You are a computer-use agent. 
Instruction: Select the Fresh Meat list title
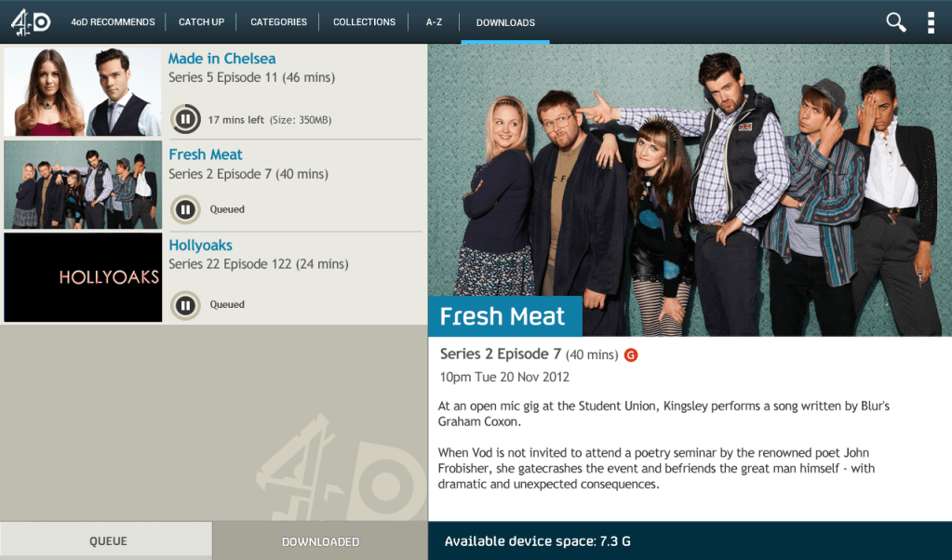(206, 154)
